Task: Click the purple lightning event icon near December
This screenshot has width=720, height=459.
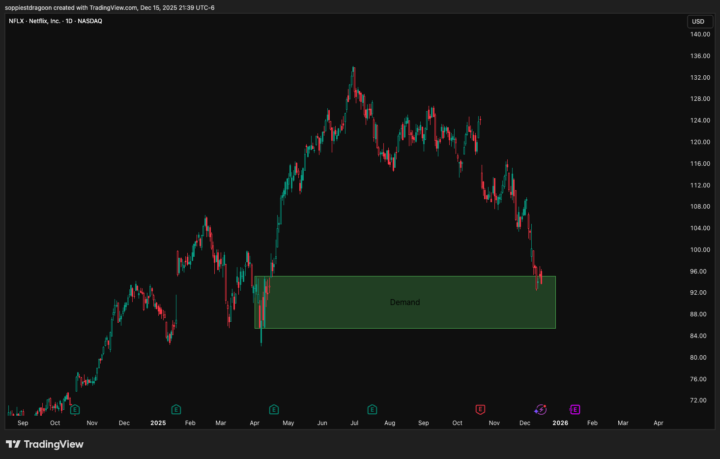Action: [x=540, y=409]
